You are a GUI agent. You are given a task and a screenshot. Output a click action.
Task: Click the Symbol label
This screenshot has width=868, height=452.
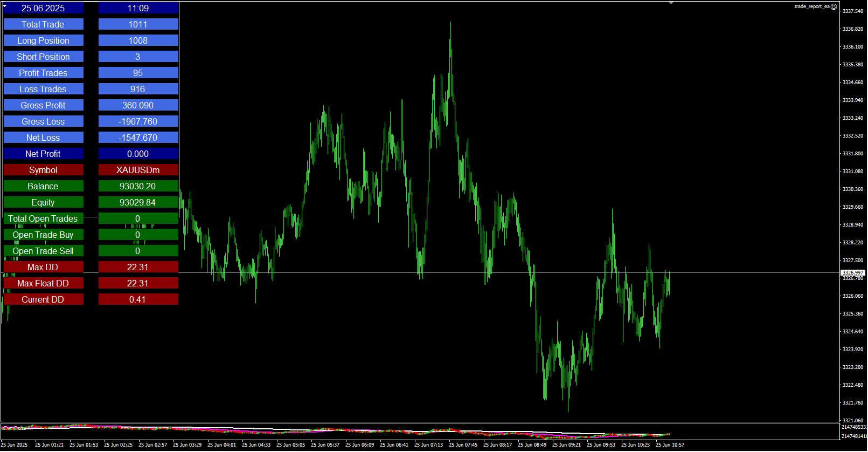point(43,170)
